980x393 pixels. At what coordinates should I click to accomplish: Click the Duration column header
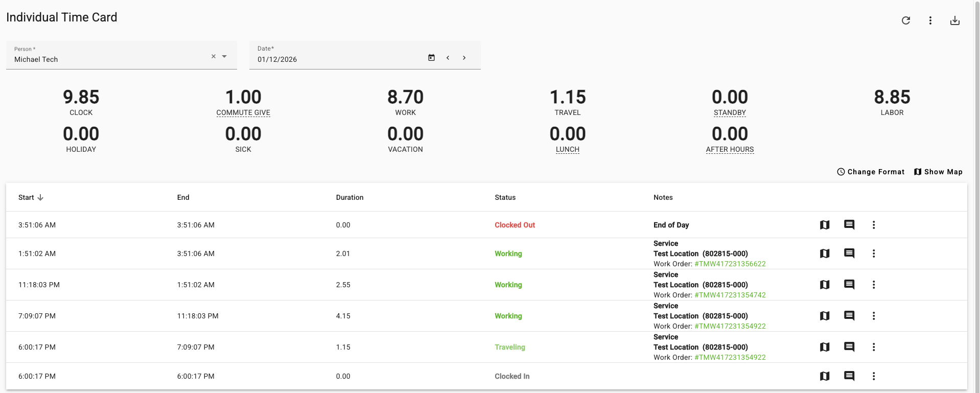click(349, 197)
